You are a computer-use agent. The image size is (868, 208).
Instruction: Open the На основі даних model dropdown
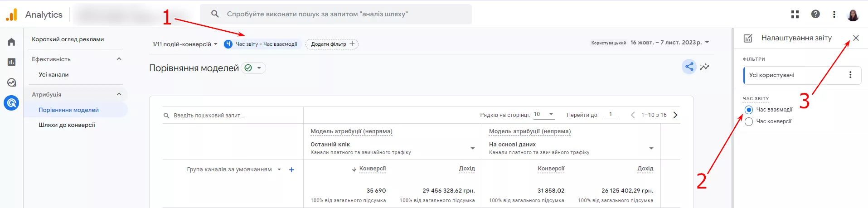[x=571, y=148]
